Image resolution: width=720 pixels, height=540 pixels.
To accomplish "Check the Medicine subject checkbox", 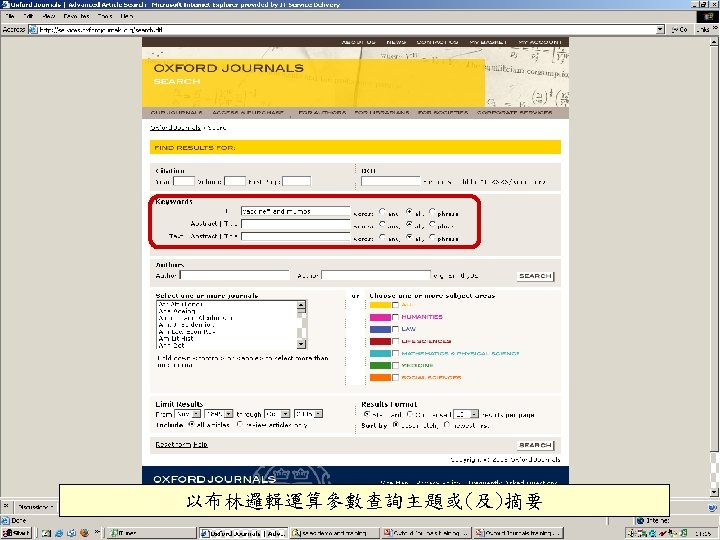I will (395, 366).
